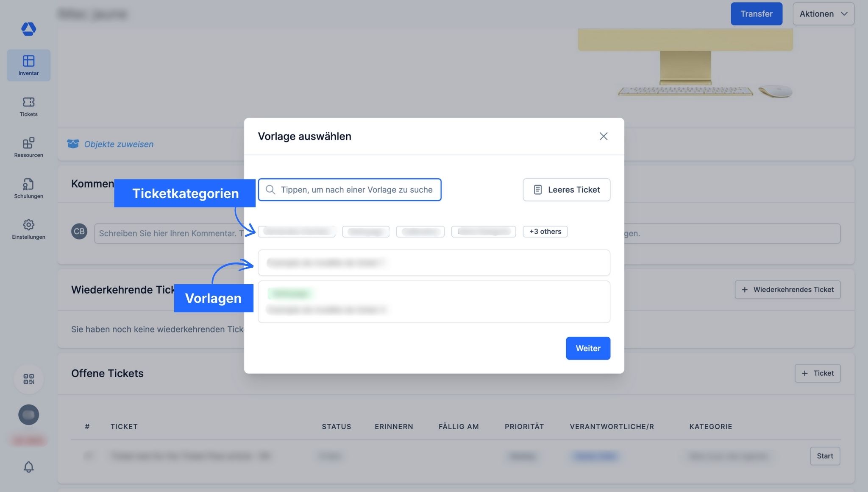
Task: Expand the Aktionen dropdown
Action: [x=823, y=14]
